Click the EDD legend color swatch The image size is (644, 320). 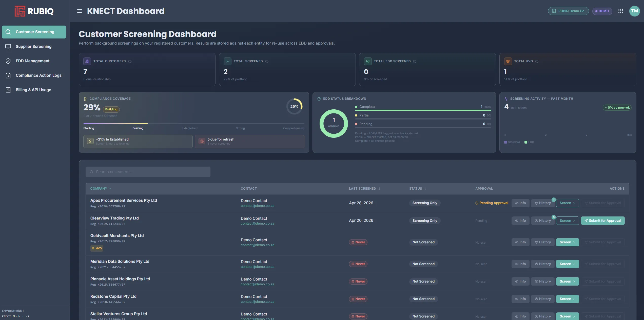coord(526,142)
